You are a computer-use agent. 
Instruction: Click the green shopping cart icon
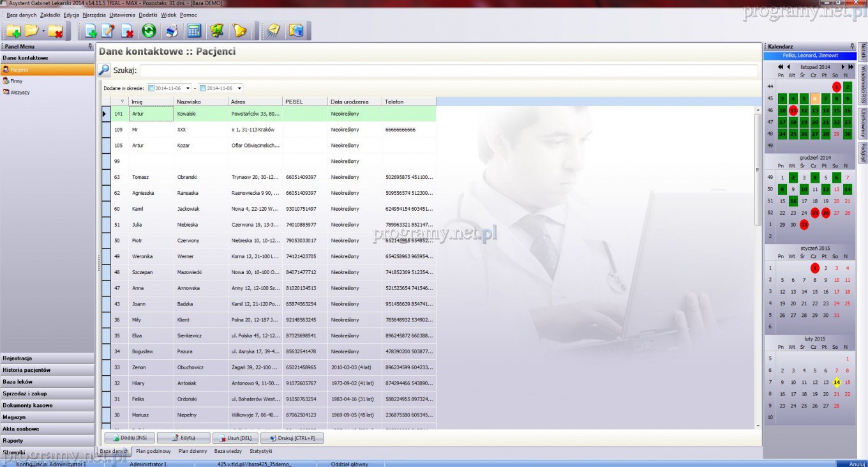click(217, 31)
